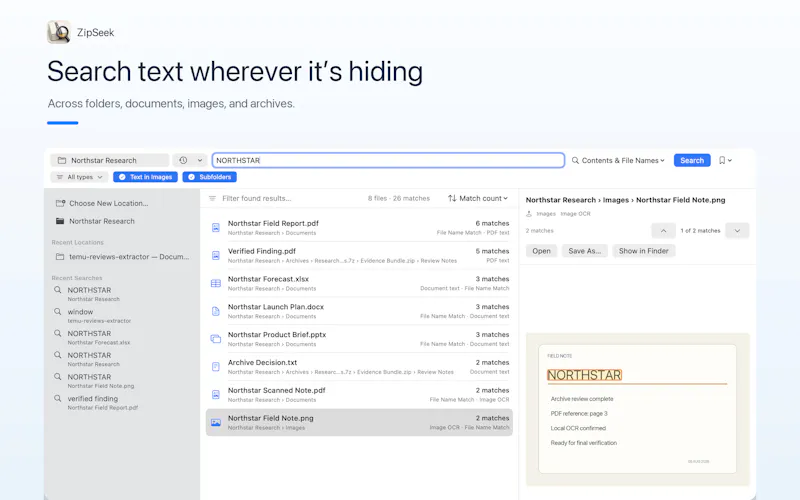This screenshot has height=500, width=800.
Task: Click the ZipSeek app logo icon
Action: coord(59,32)
